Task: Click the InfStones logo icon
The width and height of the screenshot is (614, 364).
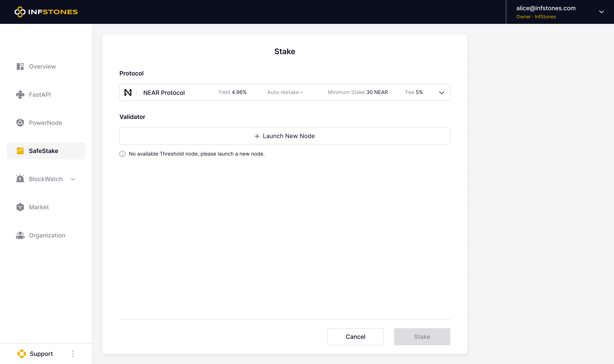Action: coord(20,12)
